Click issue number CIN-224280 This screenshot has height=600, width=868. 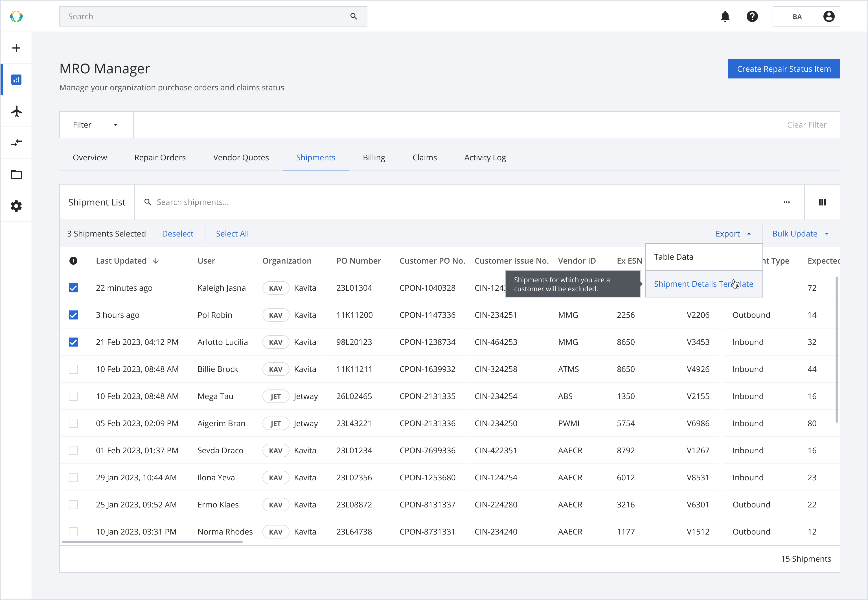(496, 505)
